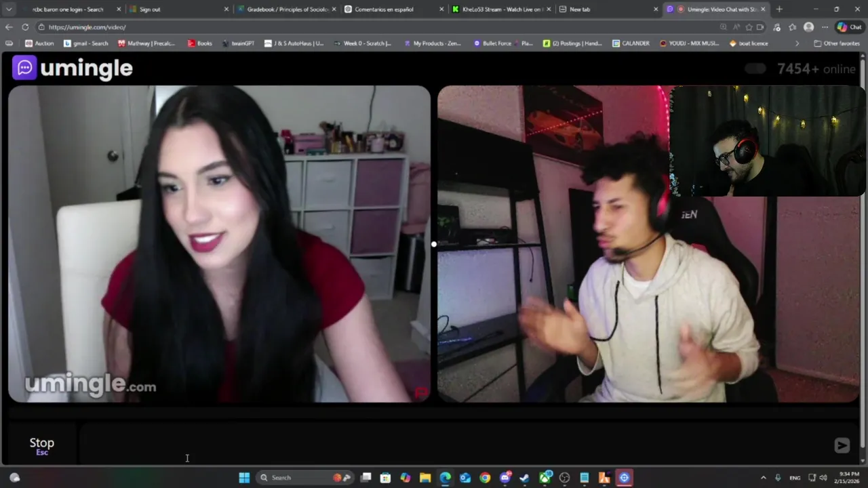Open Google Chrome from the taskbar
This screenshot has height=488, width=868.
pyautogui.click(x=485, y=478)
